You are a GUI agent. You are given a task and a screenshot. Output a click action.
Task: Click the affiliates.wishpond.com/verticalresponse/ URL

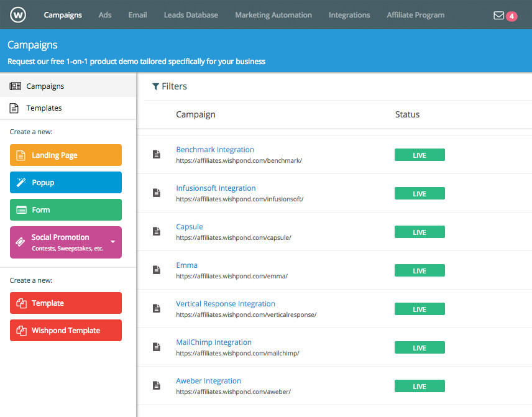coord(246,314)
